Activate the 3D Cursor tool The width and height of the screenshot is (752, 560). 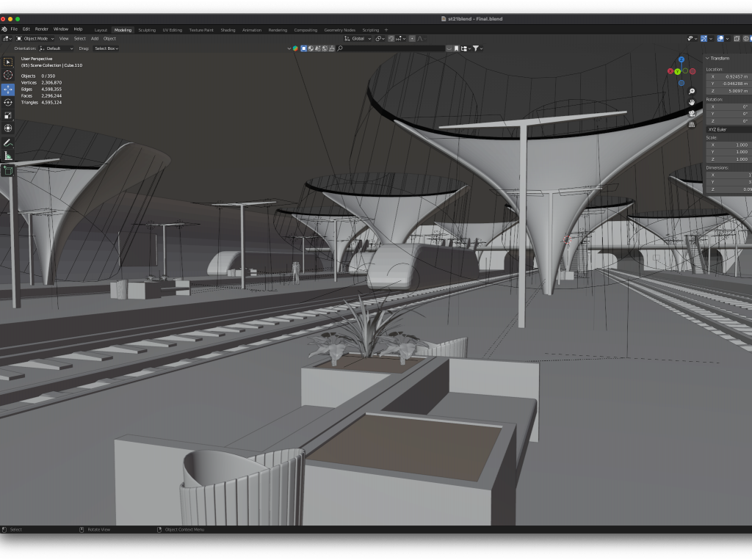click(x=8, y=75)
